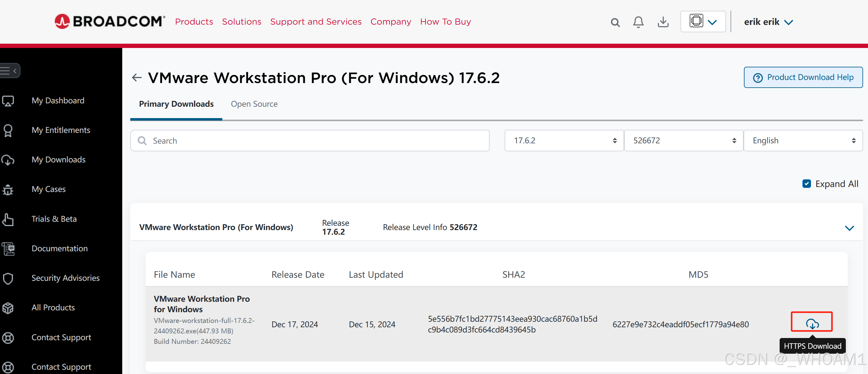Click the magnifier icon in the Search box
Screen dimensions: 868x374
142,140
